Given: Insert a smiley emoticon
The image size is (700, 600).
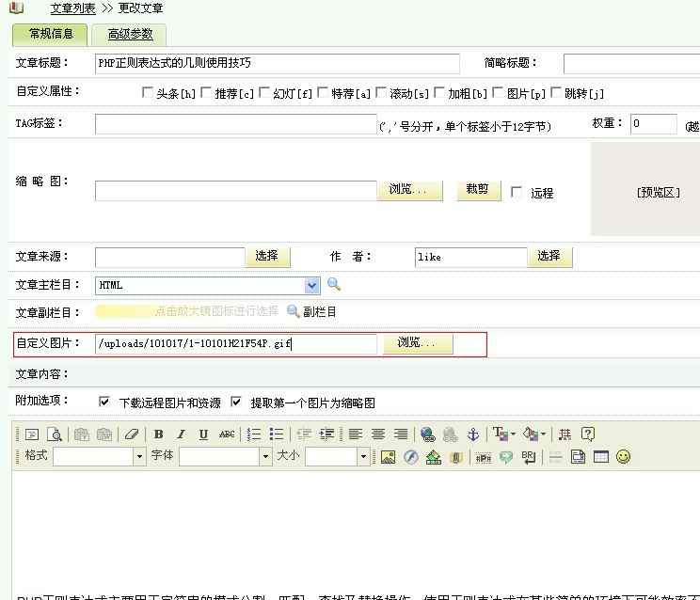Looking at the screenshot, I should (x=623, y=457).
